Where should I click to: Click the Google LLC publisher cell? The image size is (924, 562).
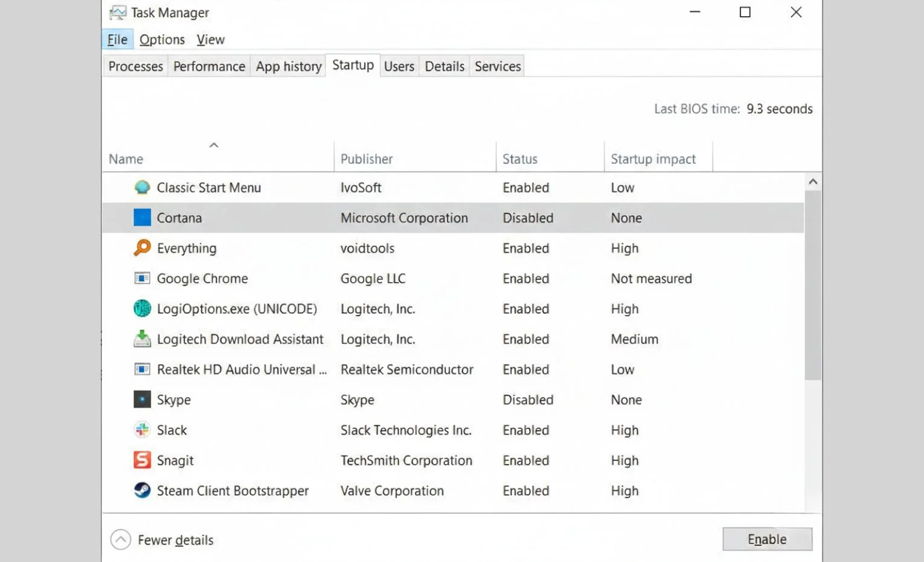click(373, 278)
